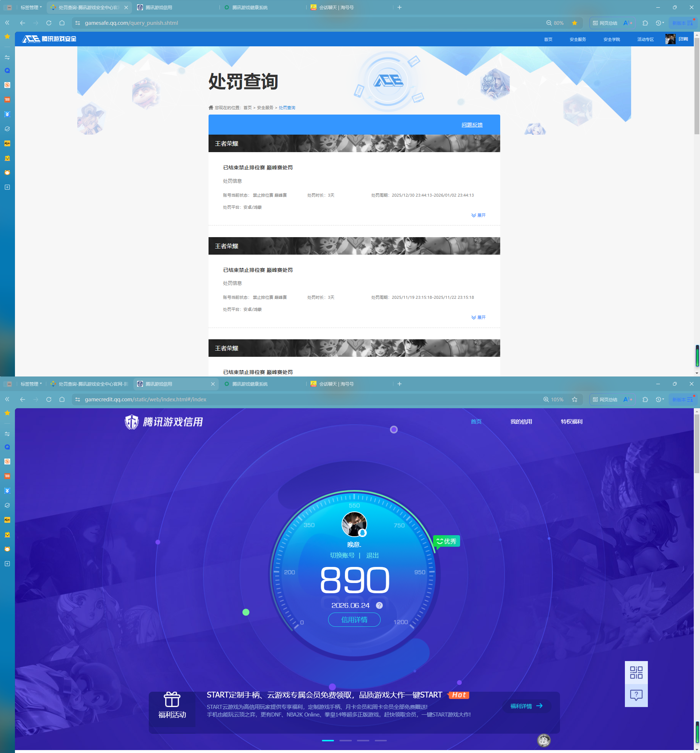The image size is (700, 753).
Task: Expand 展开 for the 2025/11/19 punishment record
Action: [479, 317]
